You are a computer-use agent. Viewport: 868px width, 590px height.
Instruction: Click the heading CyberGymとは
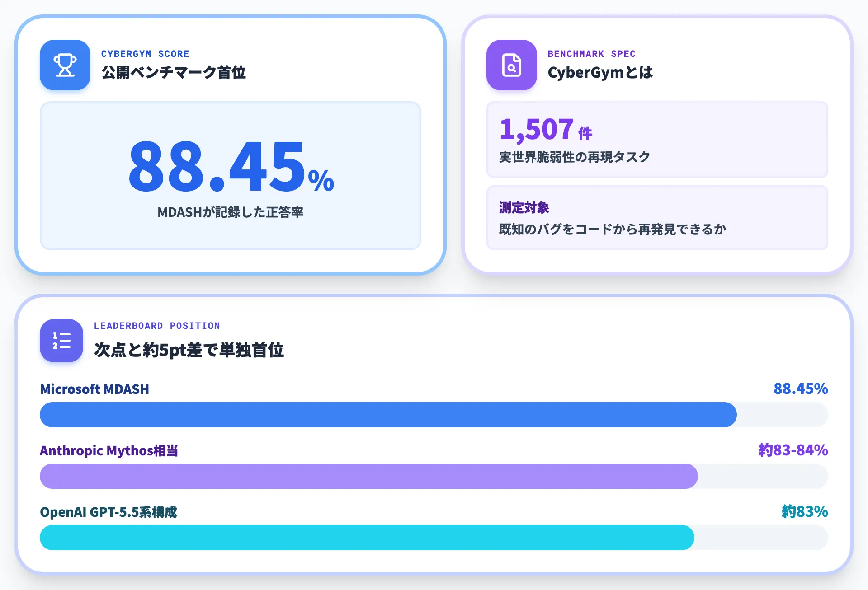(600, 72)
